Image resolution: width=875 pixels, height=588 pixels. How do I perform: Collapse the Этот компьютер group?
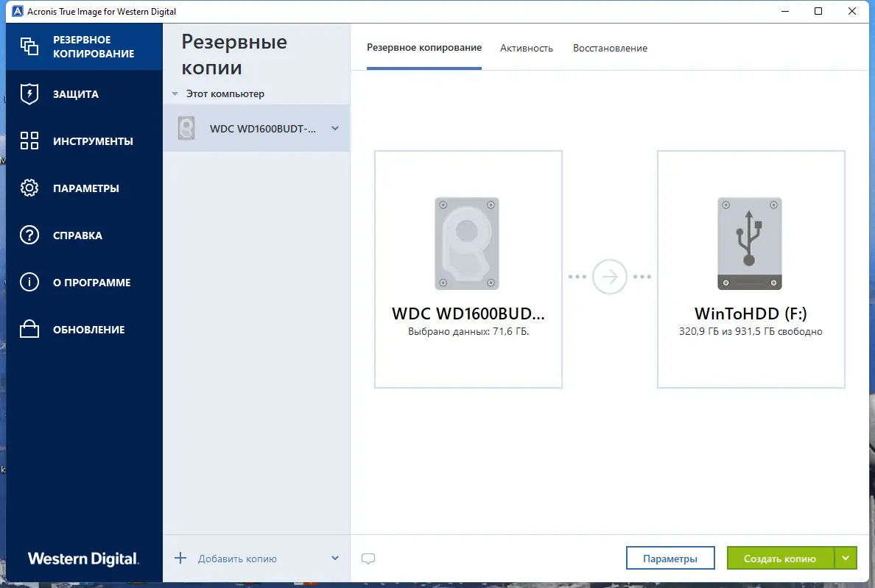click(175, 93)
